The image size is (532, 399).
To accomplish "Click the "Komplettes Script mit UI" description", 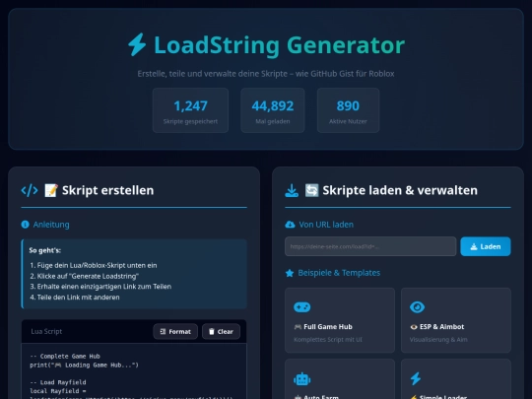I will (x=328, y=340).
